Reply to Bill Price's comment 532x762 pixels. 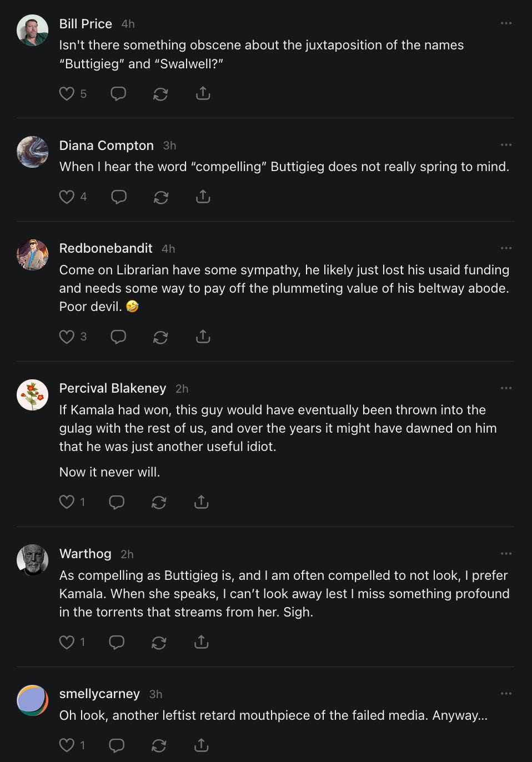tap(118, 93)
